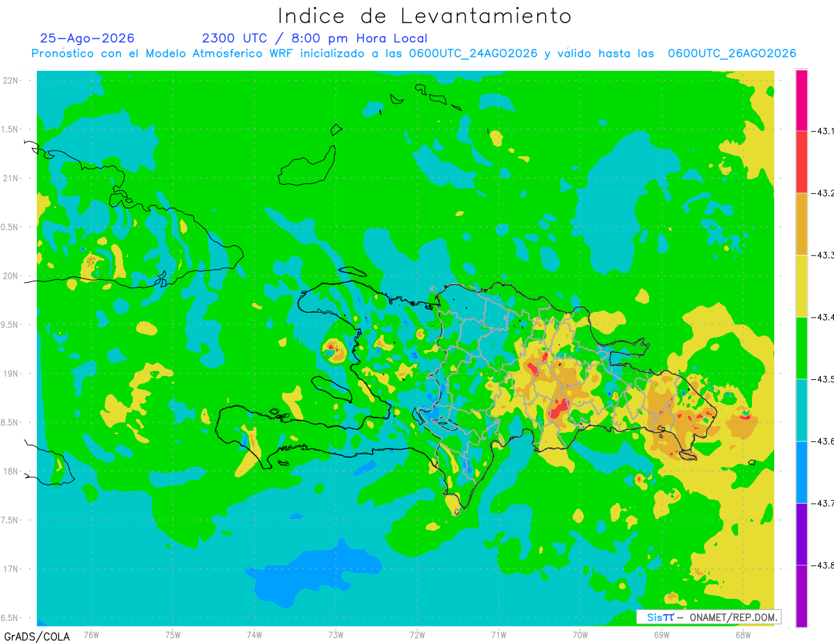Viewport: 834px width, 644px height.
Task: Click legend value '-43.1'
Action: point(822,131)
